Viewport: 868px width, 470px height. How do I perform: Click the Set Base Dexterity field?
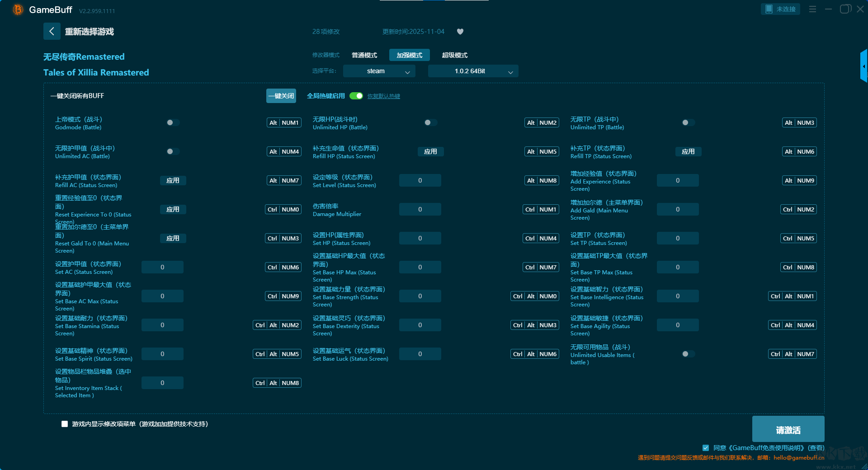[420, 325]
